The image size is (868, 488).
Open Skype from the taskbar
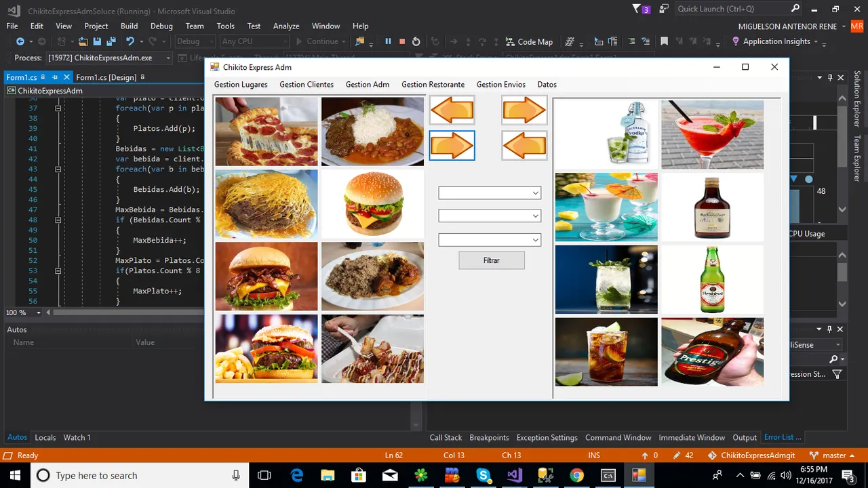484,475
